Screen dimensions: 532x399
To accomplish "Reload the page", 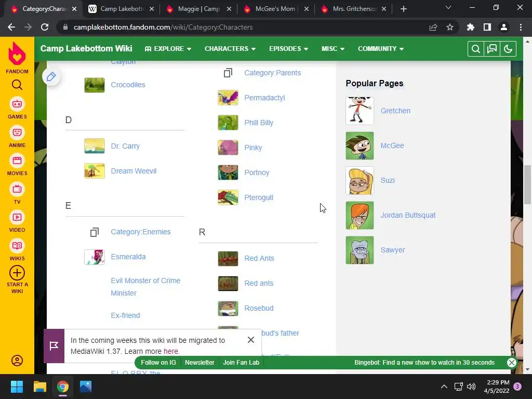I will (x=45, y=27).
